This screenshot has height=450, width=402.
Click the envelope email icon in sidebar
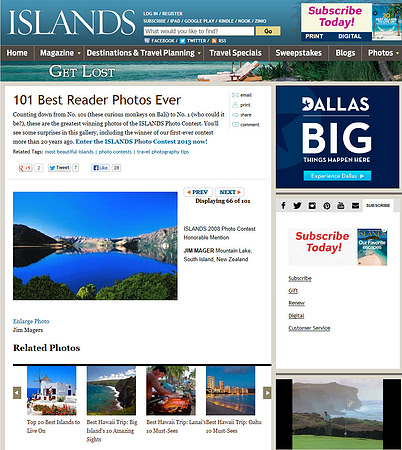(x=355, y=206)
